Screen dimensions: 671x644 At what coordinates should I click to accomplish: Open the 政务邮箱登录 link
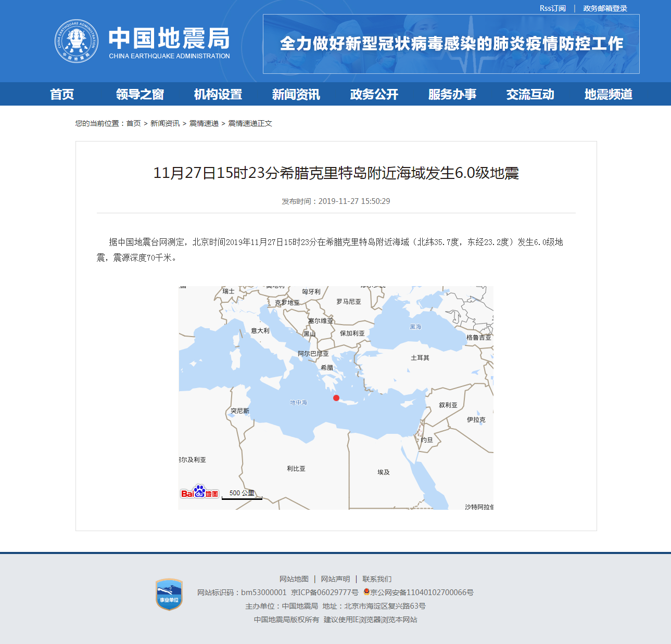[x=605, y=8]
